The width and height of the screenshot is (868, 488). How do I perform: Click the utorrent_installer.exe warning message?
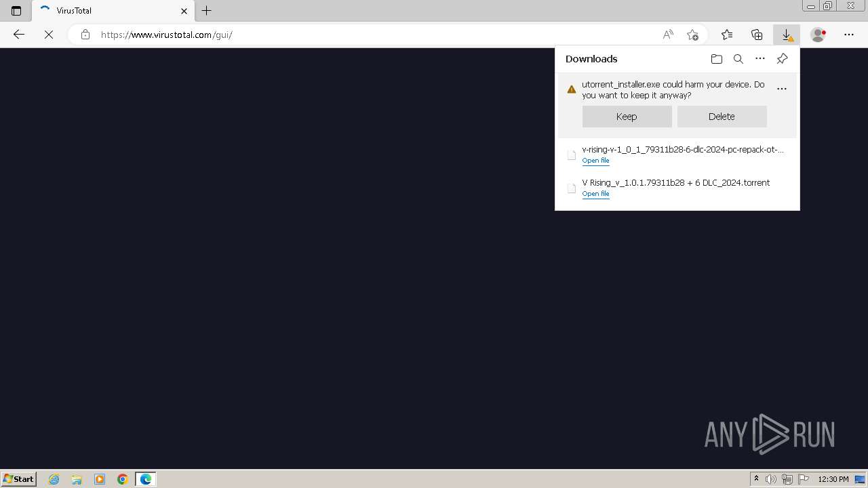coord(673,89)
